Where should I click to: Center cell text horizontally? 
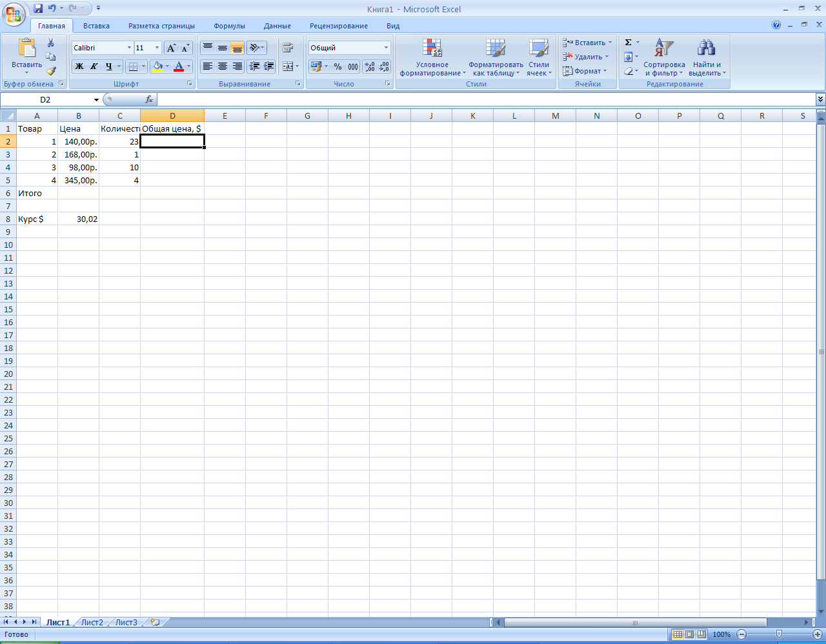coord(223,66)
